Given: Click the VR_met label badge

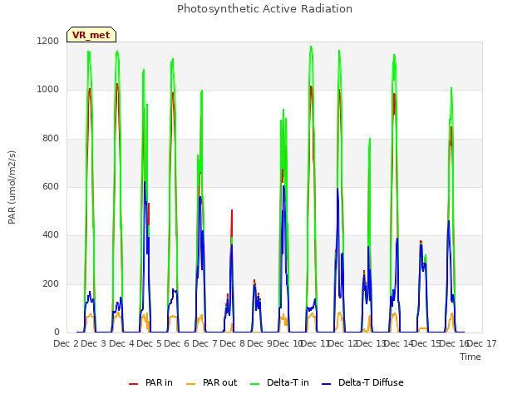Looking at the screenshot, I should [91, 35].
